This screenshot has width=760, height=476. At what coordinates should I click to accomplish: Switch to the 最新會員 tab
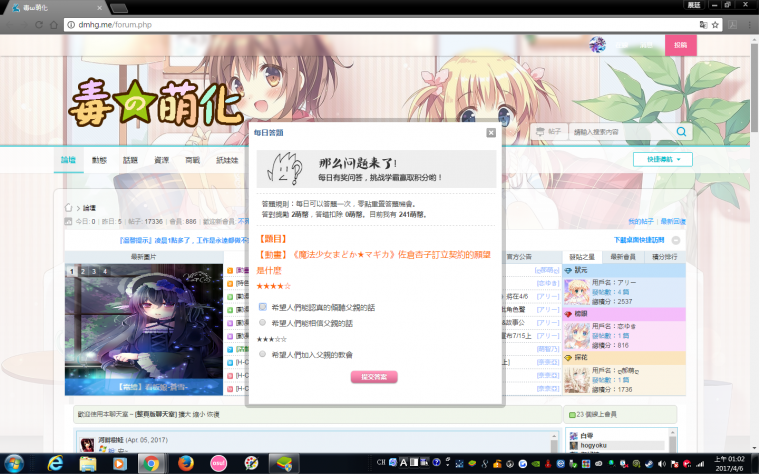coord(622,257)
